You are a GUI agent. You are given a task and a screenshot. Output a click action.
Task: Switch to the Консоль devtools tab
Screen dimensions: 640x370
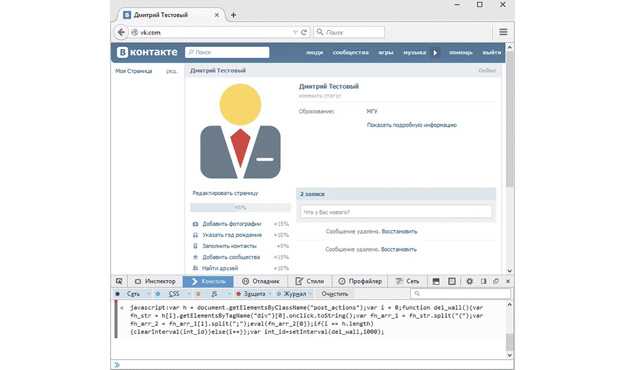click(208, 281)
